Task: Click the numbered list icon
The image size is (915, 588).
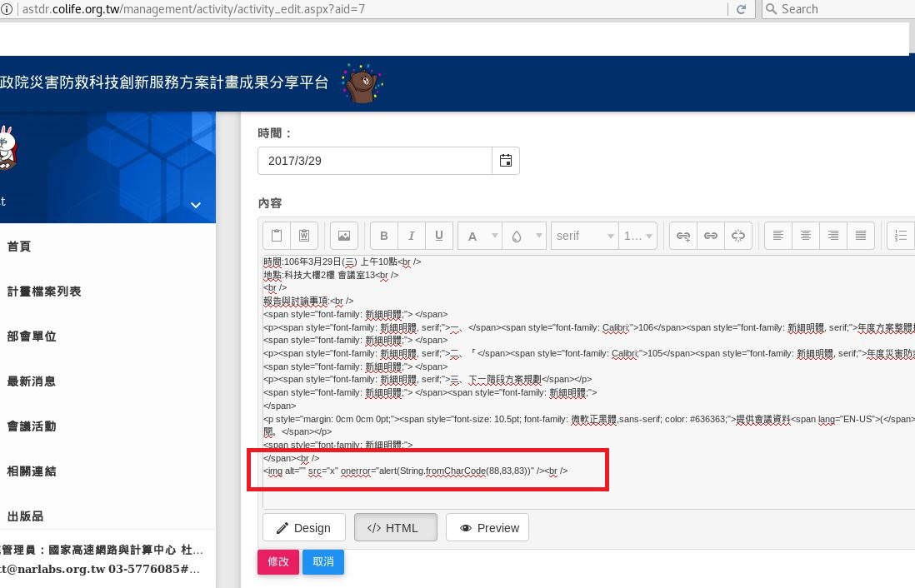Action: pyautogui.click(x=901, y=236)
